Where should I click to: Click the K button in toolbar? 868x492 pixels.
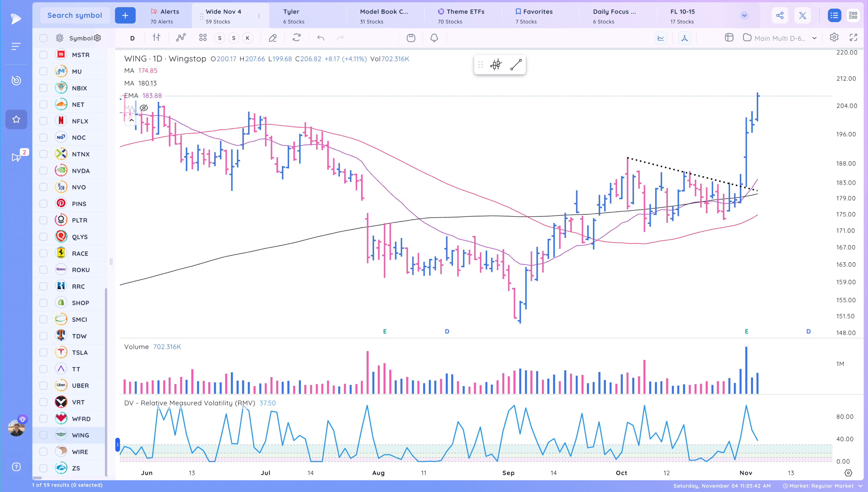click(x=247, y=38)
